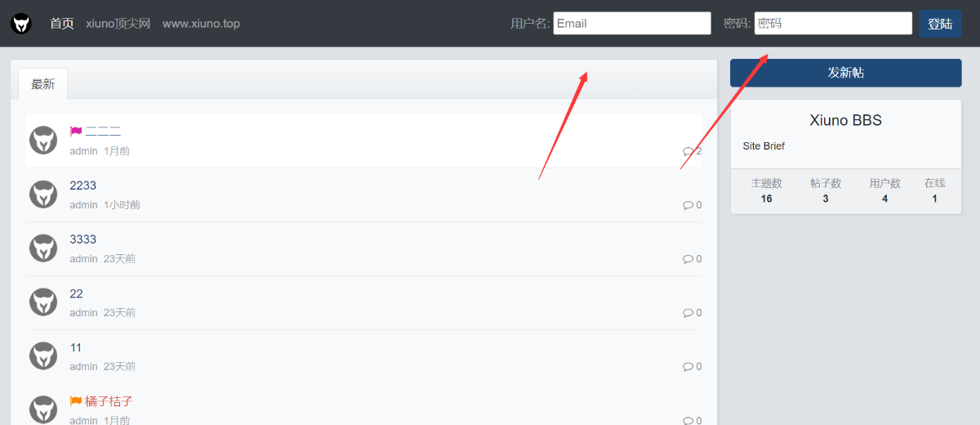Click the admin author under 3333

click(x=83, y=259)
